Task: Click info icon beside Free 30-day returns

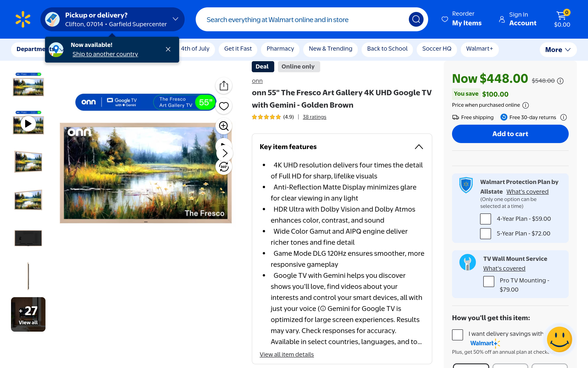Action: 563,118
